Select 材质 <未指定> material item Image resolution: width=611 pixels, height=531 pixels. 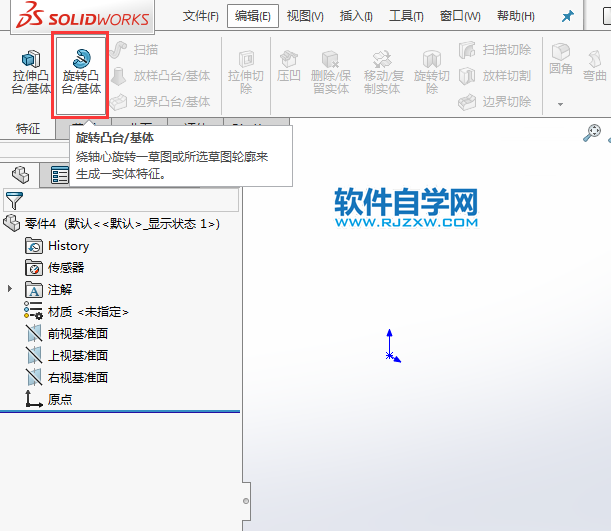(x=76, y=312)
